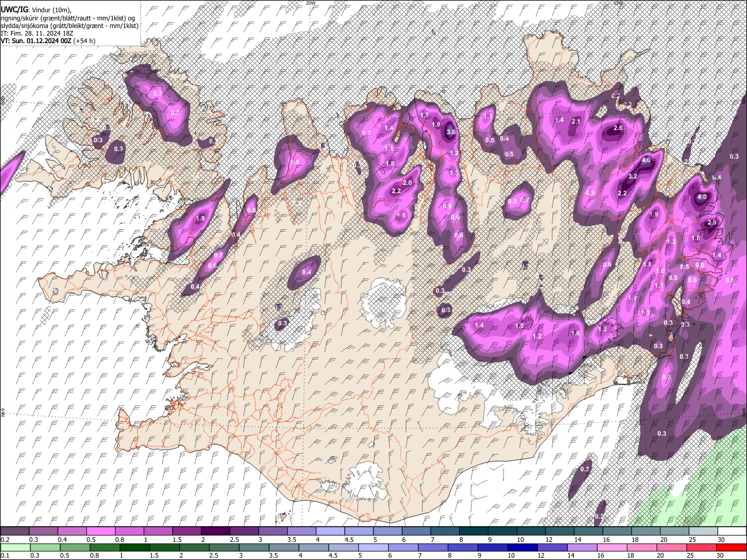747x560 pixels.
Task: Click the 'slydda/snjókoma (grátt/bleikt/grænt' header line
Action: click(69, 26)
